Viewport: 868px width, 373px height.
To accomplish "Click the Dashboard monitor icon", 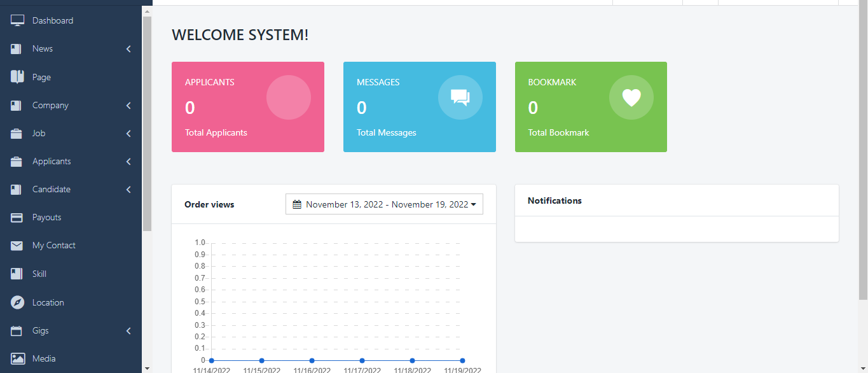I will click(17, 20).
